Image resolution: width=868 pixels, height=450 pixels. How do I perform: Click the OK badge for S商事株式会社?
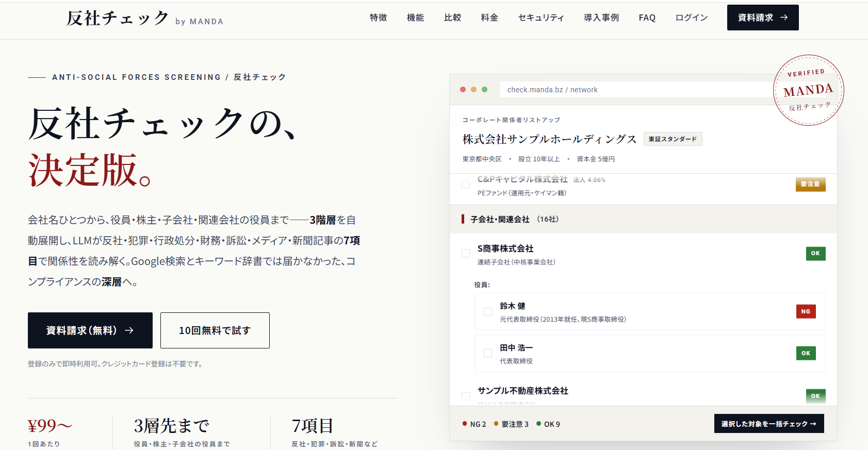click(815, 254)
